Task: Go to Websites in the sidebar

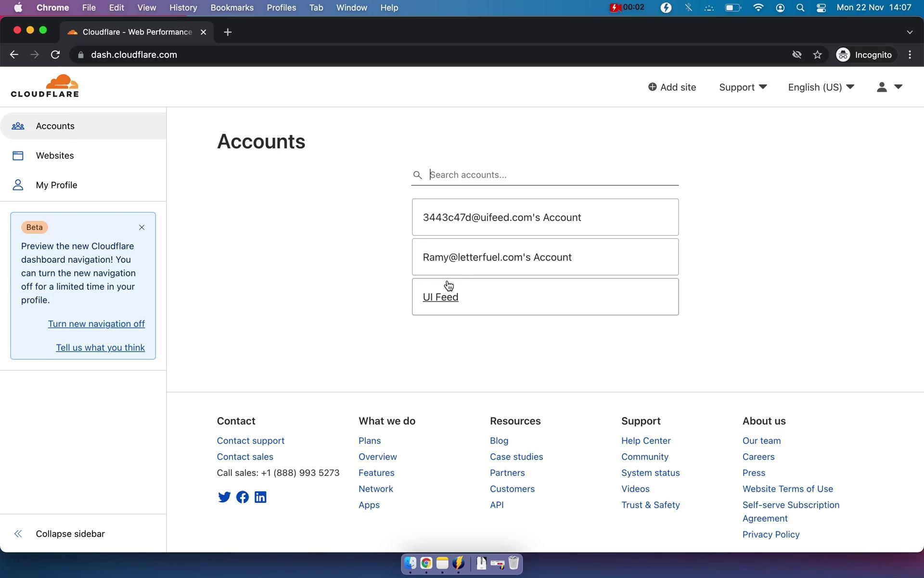Action: click(55, 156)
